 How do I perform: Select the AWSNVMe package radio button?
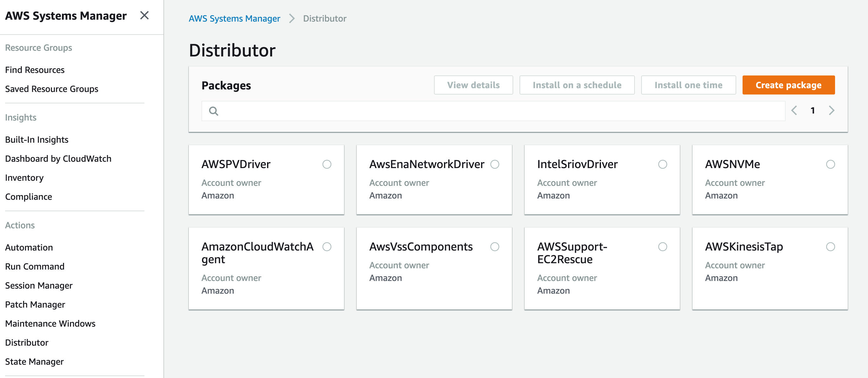pos(830,164)
